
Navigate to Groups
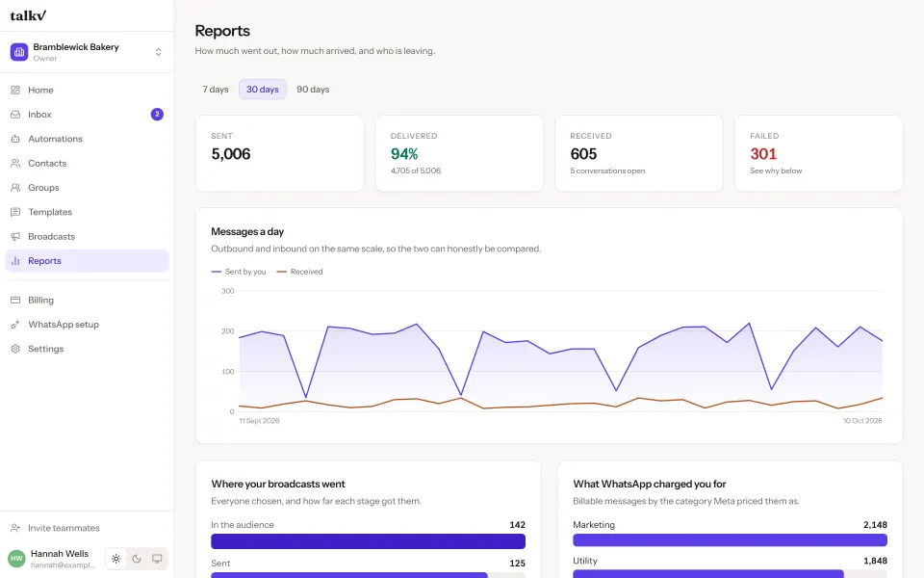tap(87, 188)
